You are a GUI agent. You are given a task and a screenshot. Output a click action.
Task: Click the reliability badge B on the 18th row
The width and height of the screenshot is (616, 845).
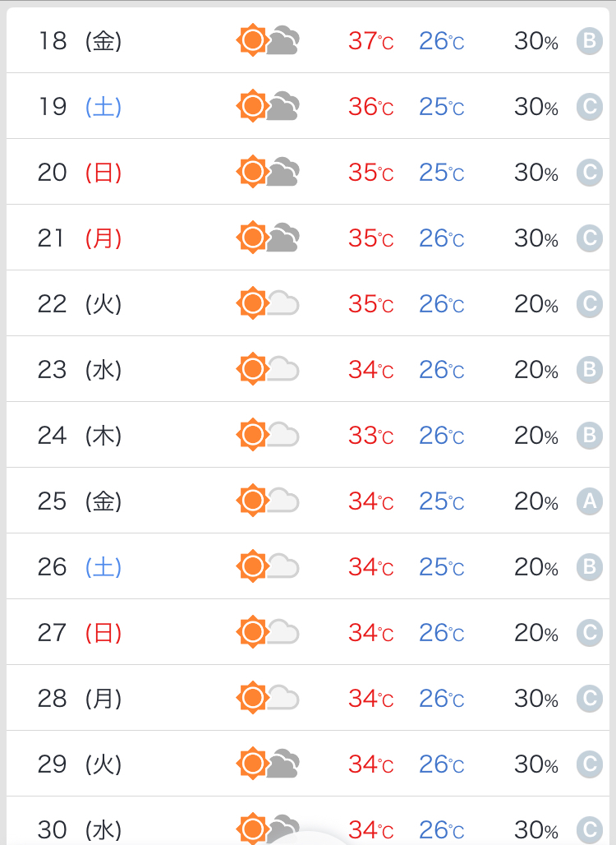(x=589, y=41)
